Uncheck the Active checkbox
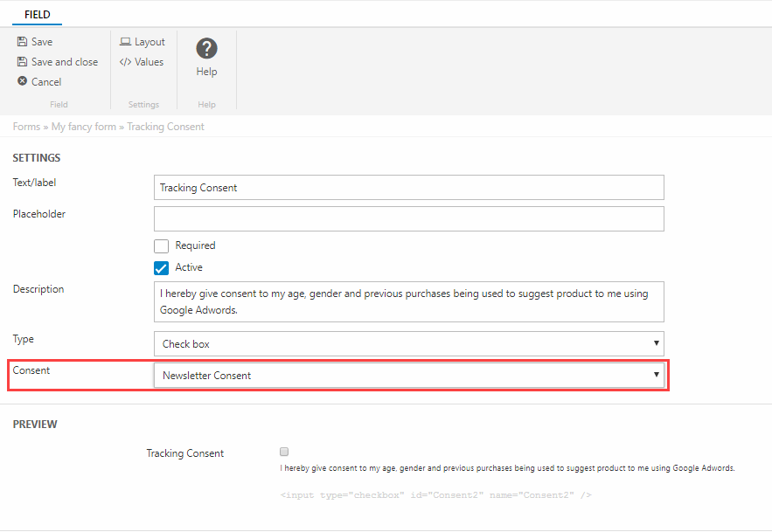772x532 pixels. coord(162,268)
